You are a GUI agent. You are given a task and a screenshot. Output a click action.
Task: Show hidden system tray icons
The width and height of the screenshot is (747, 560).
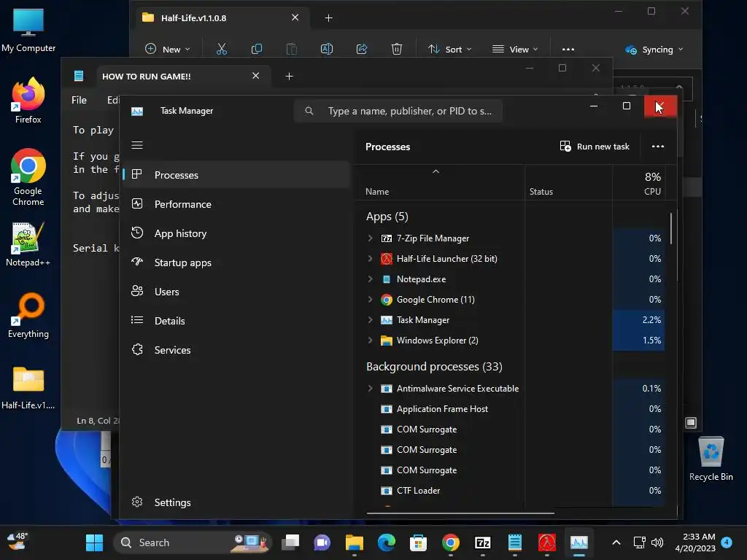pyautogui.click(x=616, y=542)
